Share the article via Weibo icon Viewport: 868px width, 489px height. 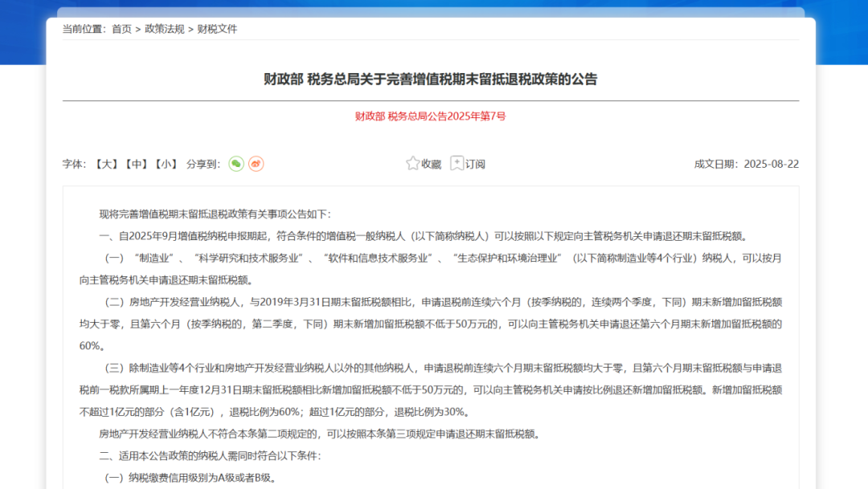(x=256, y=164)
